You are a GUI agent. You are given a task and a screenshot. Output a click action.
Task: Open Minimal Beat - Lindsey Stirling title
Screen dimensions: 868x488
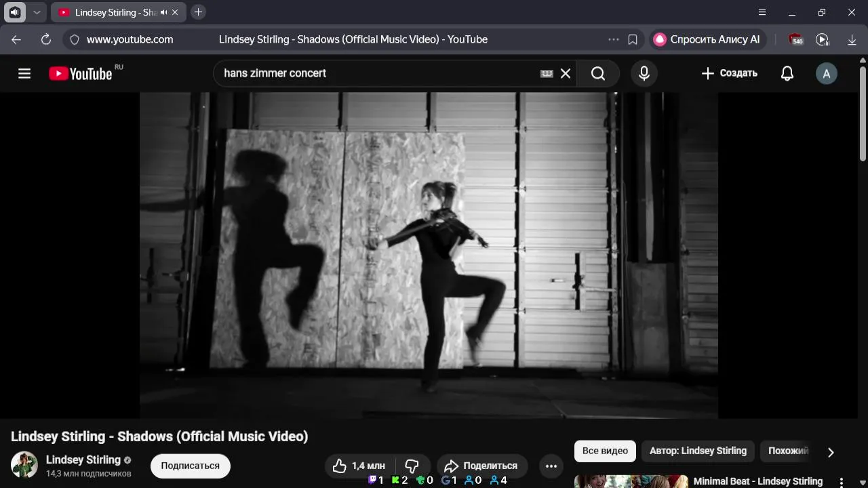pos(758,481)
